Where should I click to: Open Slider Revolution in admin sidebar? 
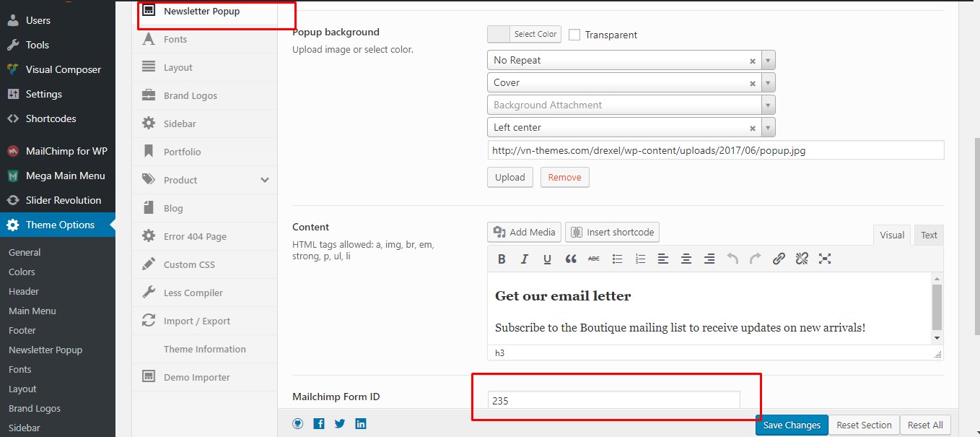click(x=64, y=200)
